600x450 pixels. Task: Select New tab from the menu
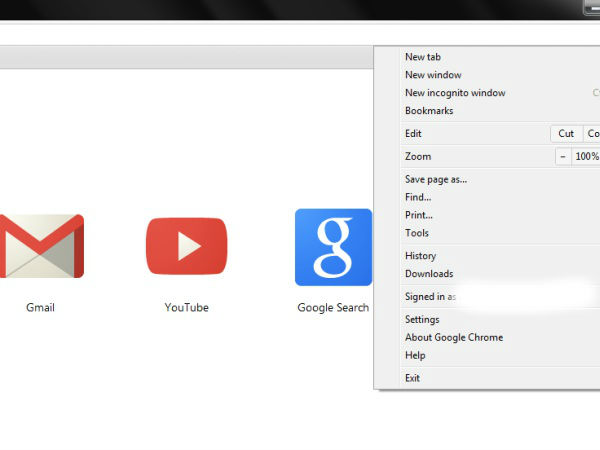pyautogui.click(x=425, y=57)
